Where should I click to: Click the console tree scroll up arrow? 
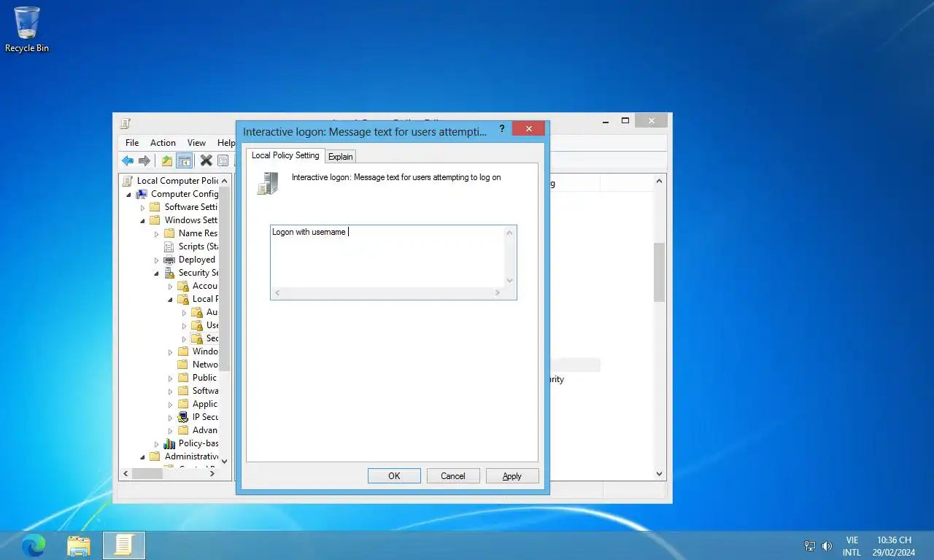click(x=224, y=181)
